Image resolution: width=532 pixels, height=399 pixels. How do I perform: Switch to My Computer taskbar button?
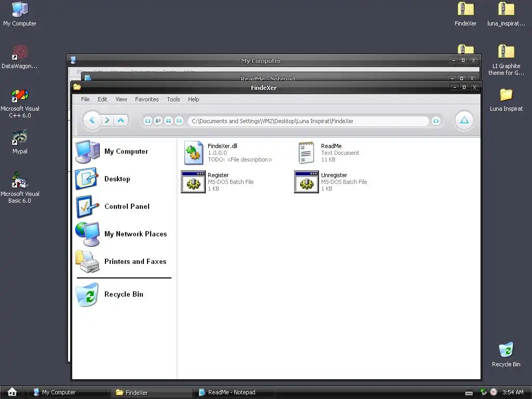coord(68,392)
